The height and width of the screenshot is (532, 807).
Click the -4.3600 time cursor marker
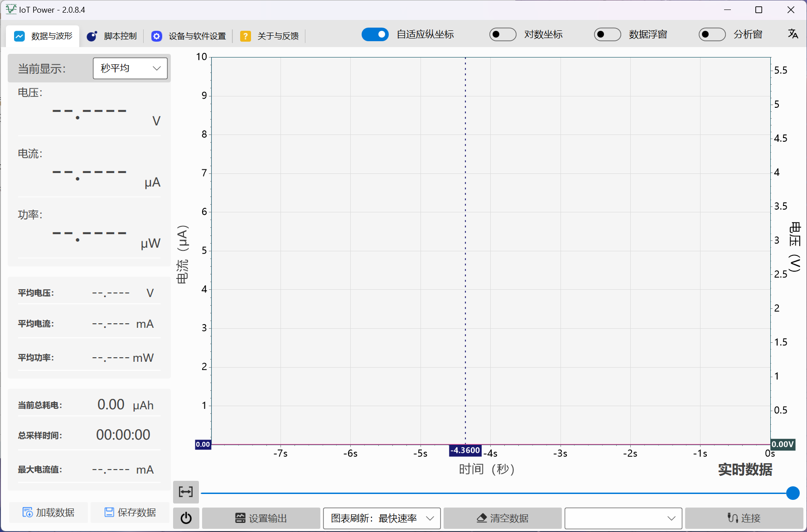tap(465, 451)
